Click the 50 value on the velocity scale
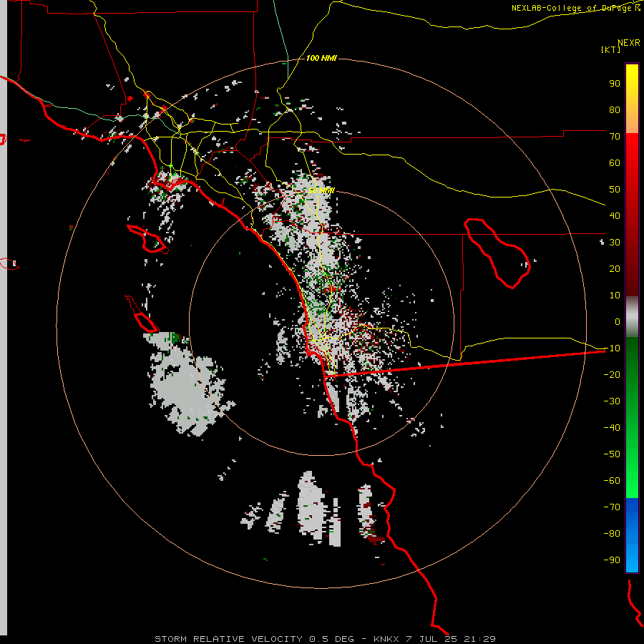Image resolution: width=644 pixels, height=644 pixels. point(615,190)
